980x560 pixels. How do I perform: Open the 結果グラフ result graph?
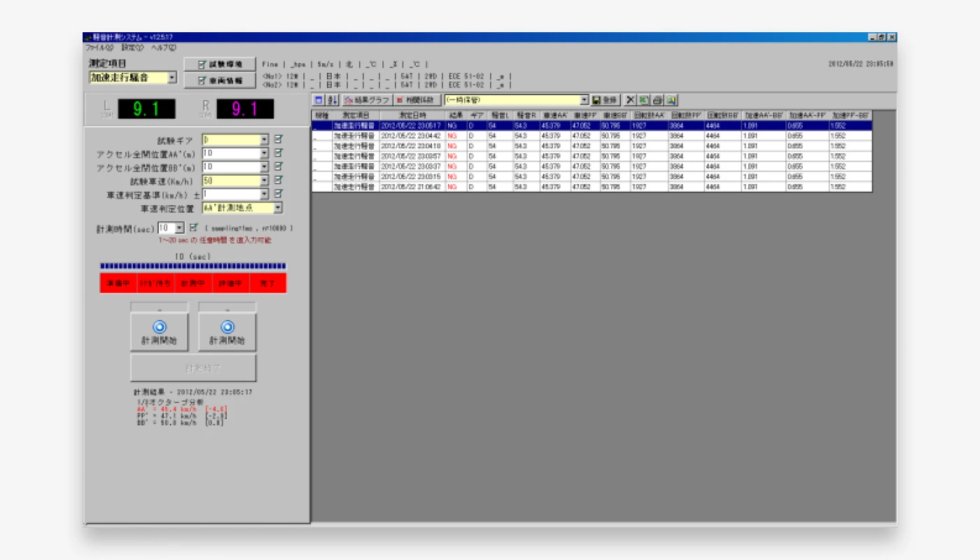click(367, 101)
